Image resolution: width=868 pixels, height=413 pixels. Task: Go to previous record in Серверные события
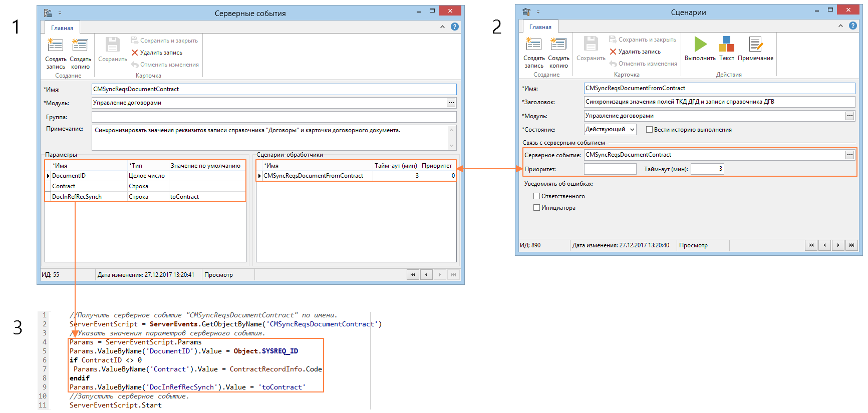427,274
